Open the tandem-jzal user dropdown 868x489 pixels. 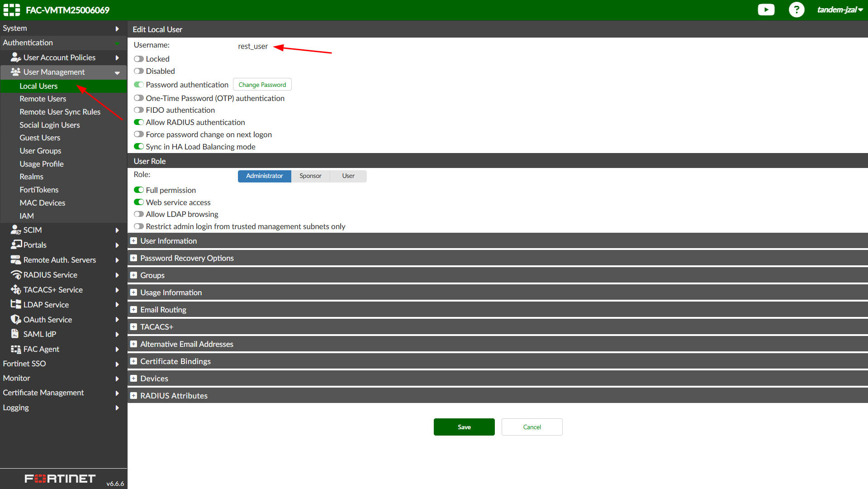840,10
